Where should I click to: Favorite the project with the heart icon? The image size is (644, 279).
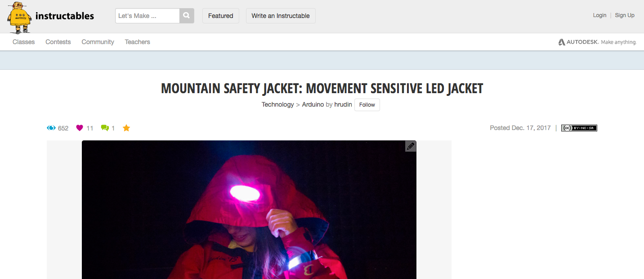tap(80, 128)
